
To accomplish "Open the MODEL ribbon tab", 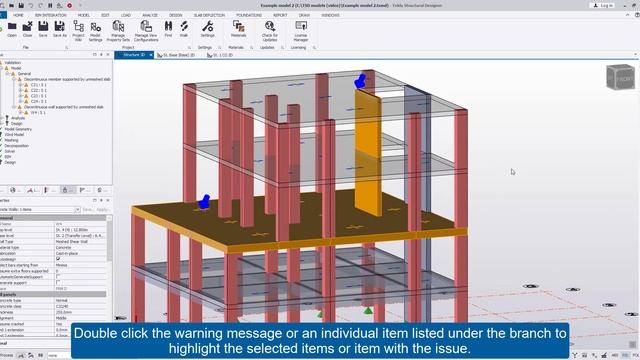I will pos(84,15).
